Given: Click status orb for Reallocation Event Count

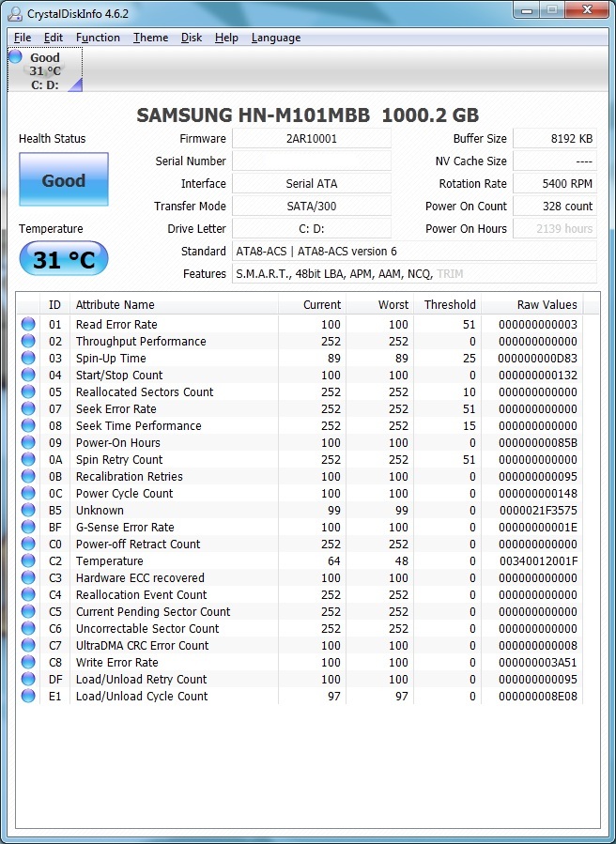Looking at the screenshot, I should pyautogui.click(x=28, y=594).
